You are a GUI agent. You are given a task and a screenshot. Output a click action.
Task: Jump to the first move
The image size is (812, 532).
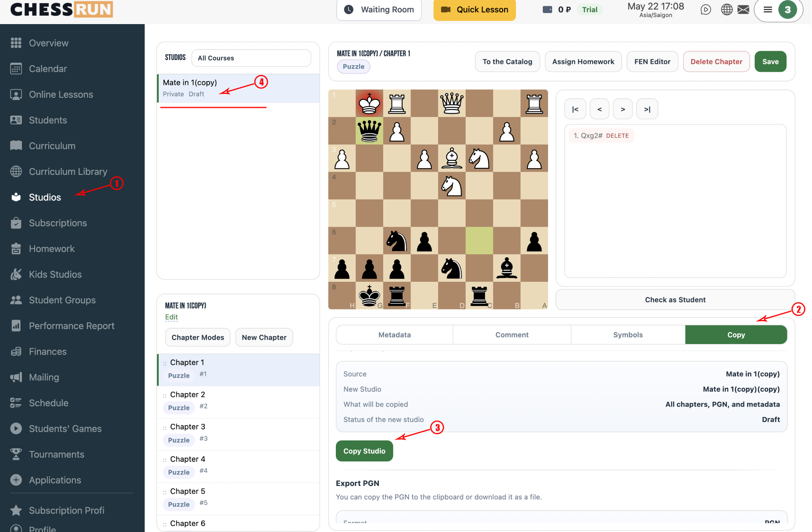[575, 109]
